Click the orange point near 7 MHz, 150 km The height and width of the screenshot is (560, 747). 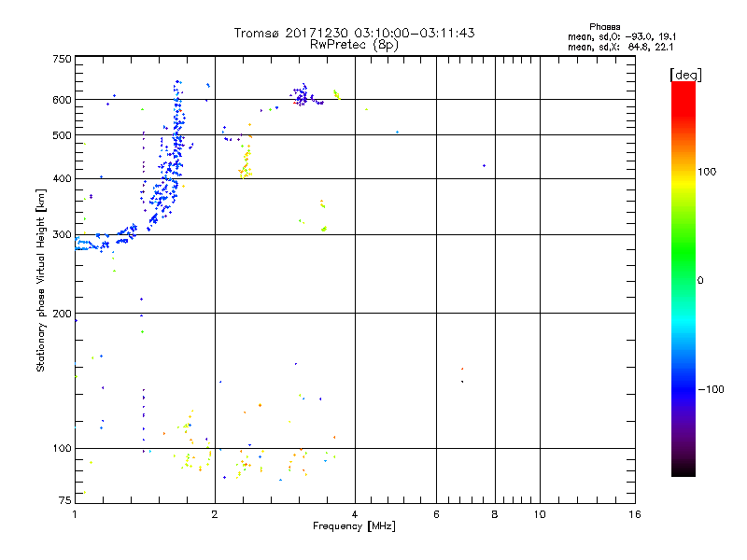(x=462, y=369)
